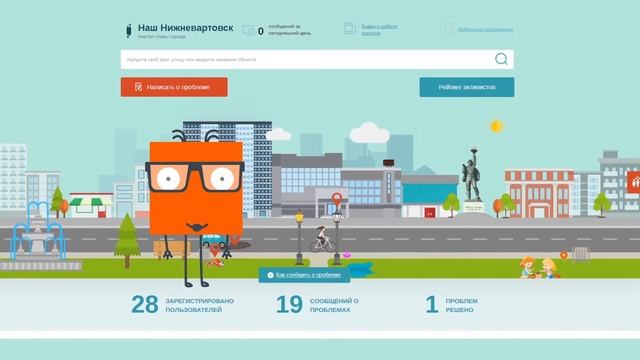
Task: Click the 28 registered users counter
Action: pos(182,304)
